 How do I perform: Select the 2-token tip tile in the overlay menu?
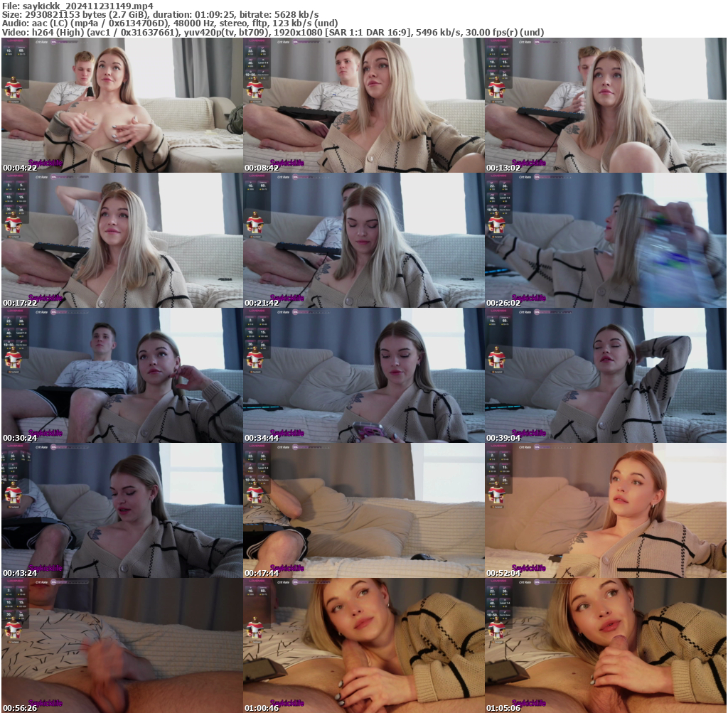[493, 50]
